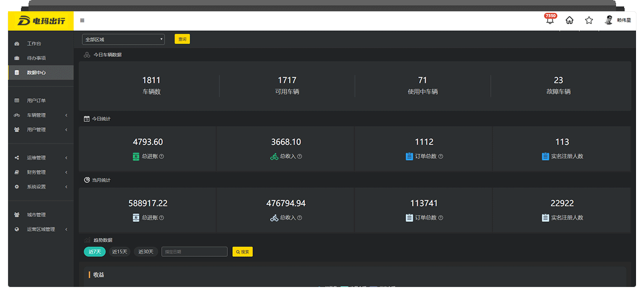Viewport: 644px width, 295px height.
Task: Click help icon next to monthly 总收入
Action: [299, 218]
